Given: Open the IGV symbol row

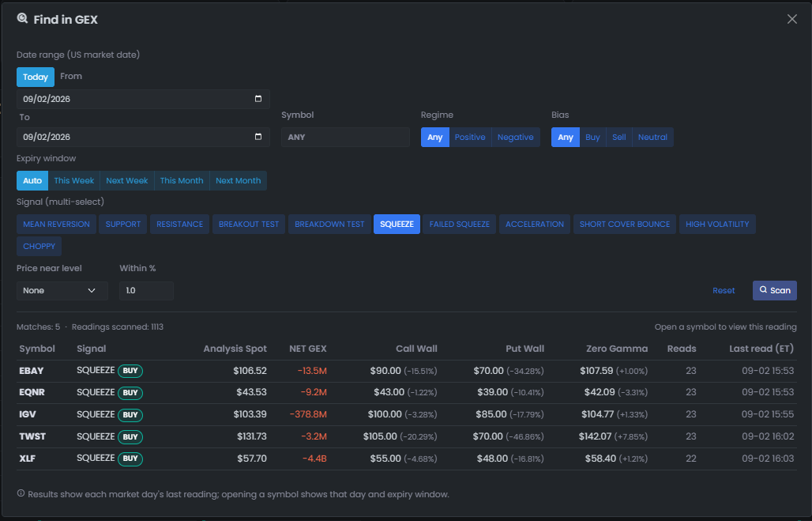Looking at the screenshot, I should pyautogui.click(x=407, y=415).
